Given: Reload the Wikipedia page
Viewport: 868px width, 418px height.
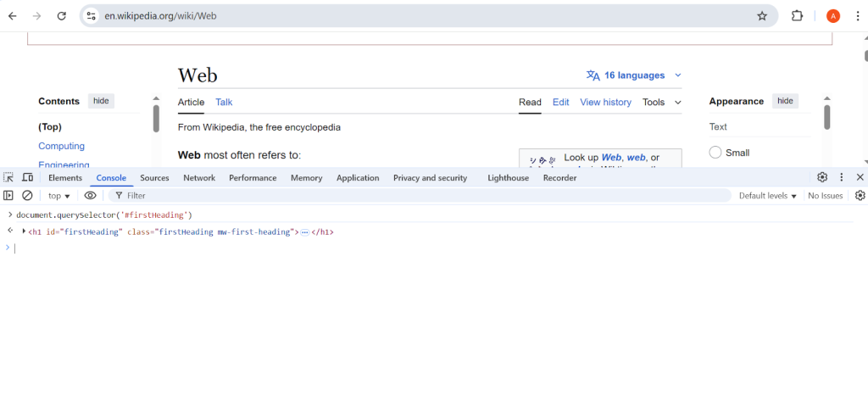Looking at the screenshot, I should pos(61,16).
